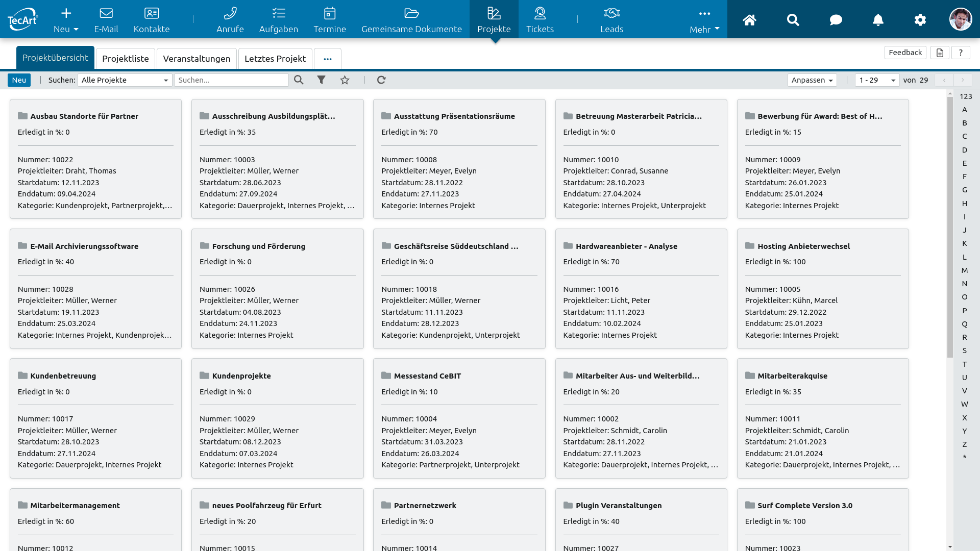Click into the Suchen text field

[x=231, y=80]
